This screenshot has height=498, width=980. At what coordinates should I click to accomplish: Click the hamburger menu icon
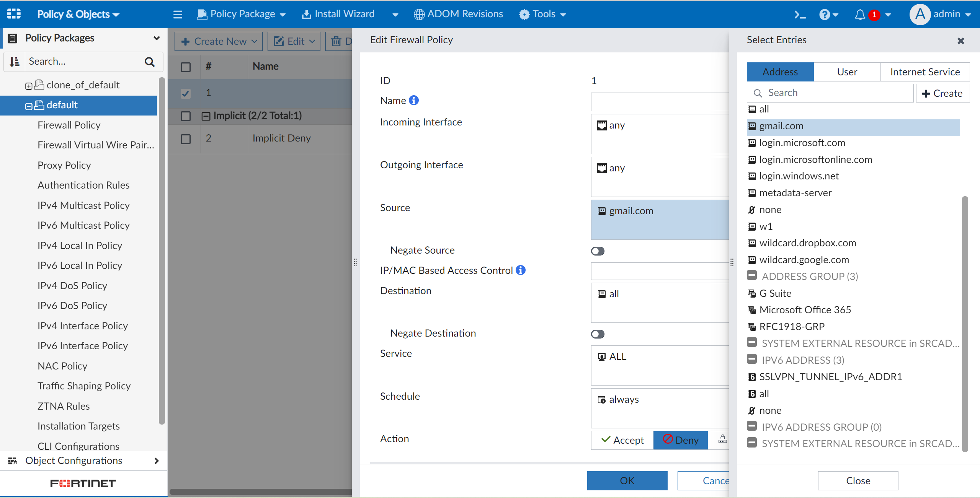point(178,15)
